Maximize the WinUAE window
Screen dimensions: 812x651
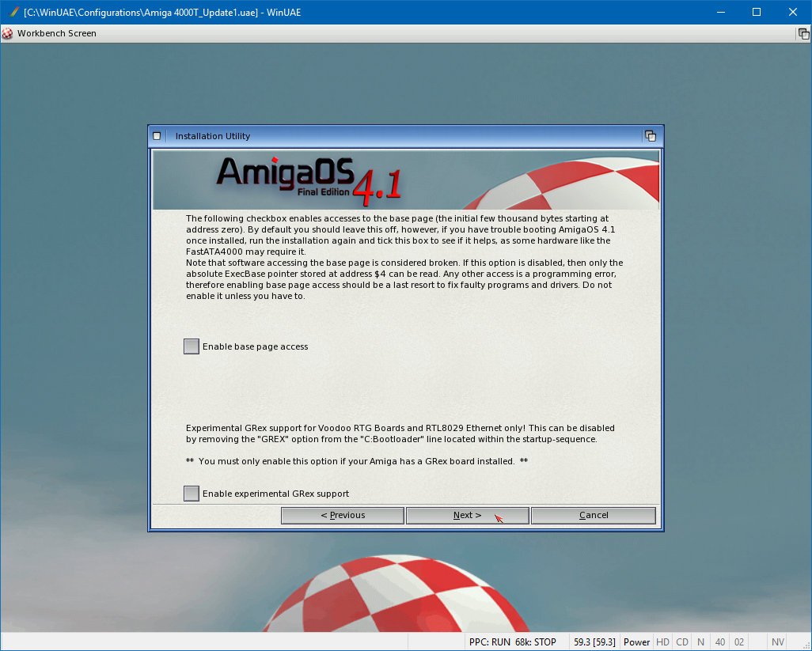tap(757, 12)
